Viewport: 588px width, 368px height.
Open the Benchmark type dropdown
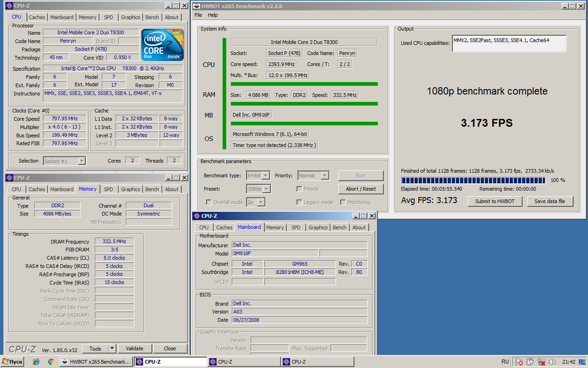266,175
